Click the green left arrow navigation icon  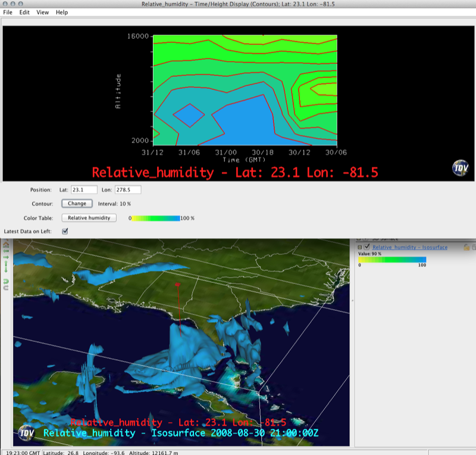[x=6, y=252]
